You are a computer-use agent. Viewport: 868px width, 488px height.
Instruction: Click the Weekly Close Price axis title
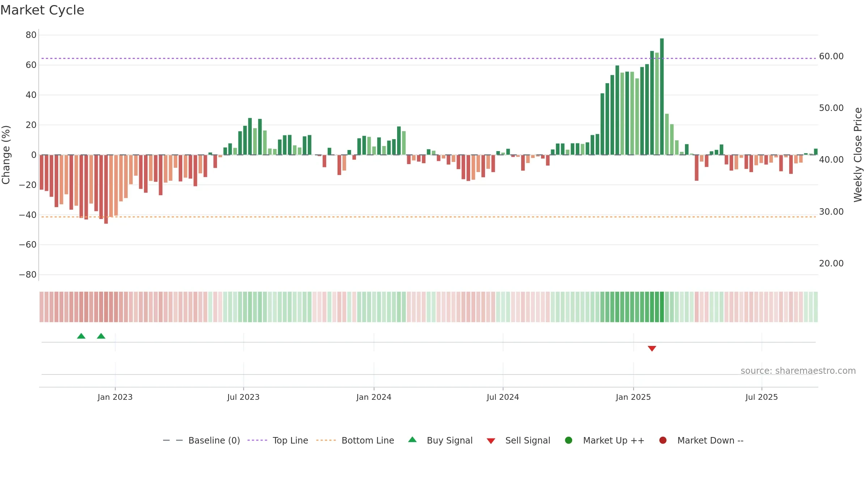(858, 155)
